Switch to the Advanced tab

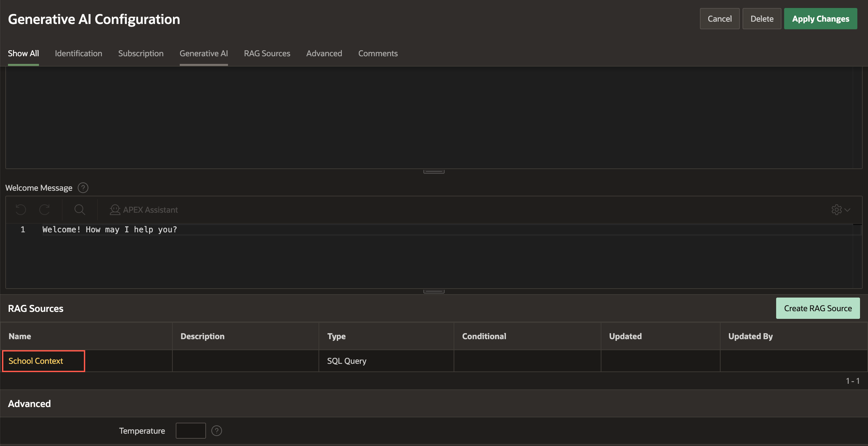tap(324, 53)
